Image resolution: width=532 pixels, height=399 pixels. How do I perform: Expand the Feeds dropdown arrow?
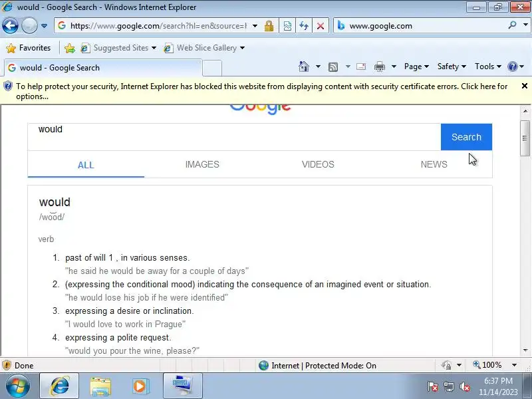tap(348, 66)
